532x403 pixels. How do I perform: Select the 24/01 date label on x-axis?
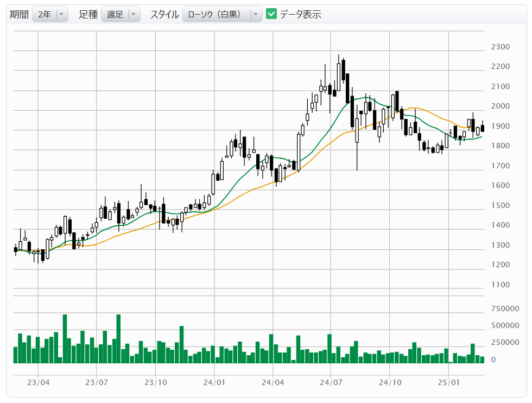[x=214, y=382]
